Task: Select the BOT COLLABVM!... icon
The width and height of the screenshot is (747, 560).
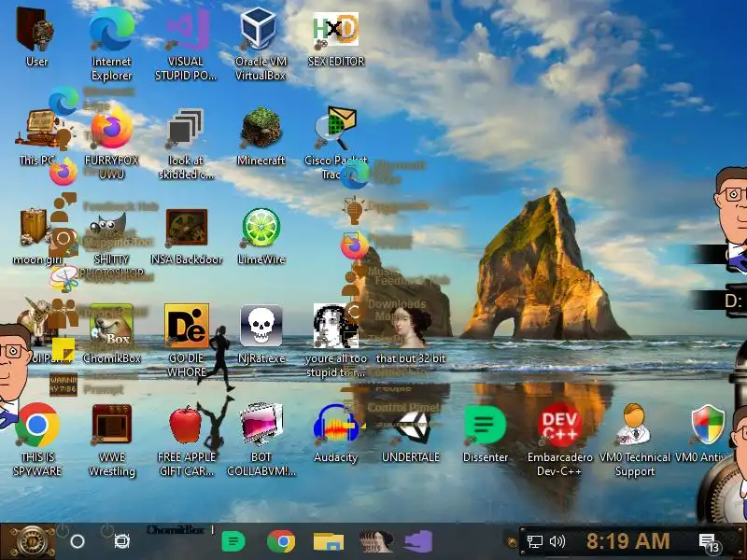Action: [x=261, y=439]
